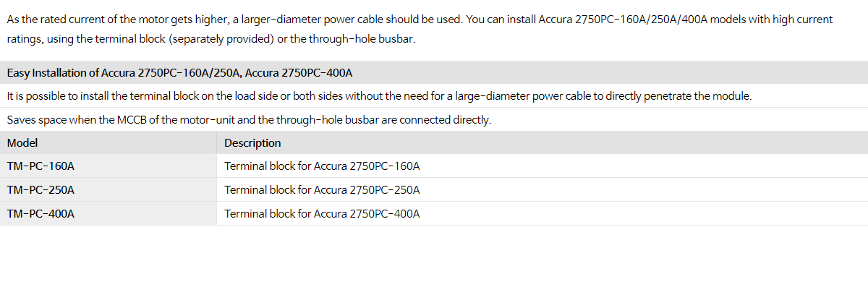Click 'Terminal block for Accura 2750PC-160A' description
Screen dimensions: 868x300
click(322, 166)
